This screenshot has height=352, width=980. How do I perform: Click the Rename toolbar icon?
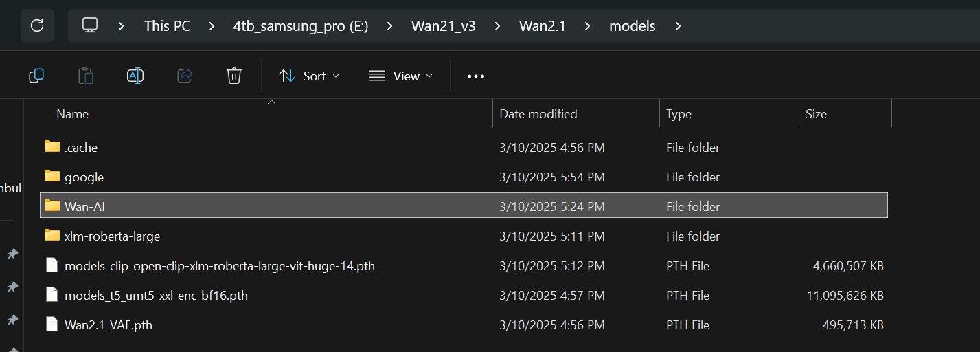pos(135,76)
